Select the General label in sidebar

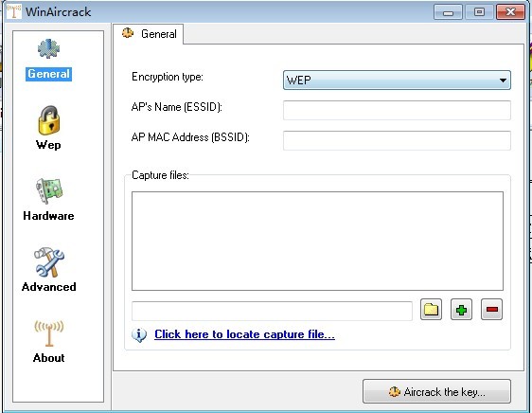coord(48,74)
